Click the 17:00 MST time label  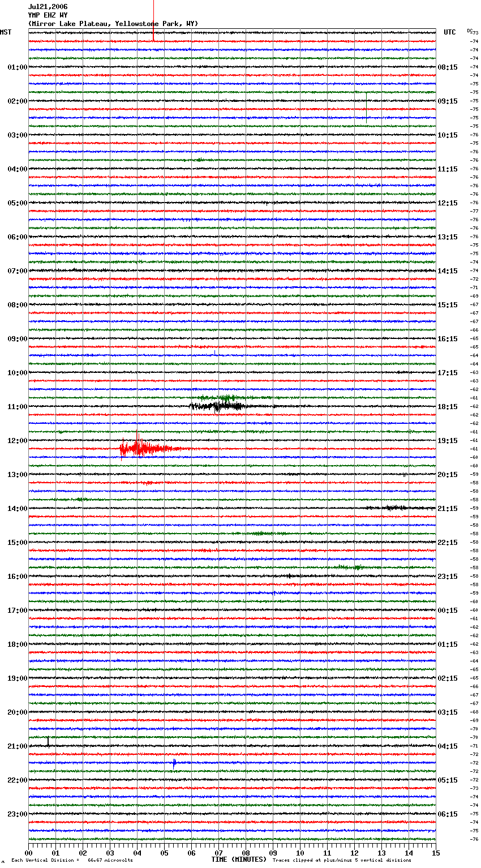18,611
